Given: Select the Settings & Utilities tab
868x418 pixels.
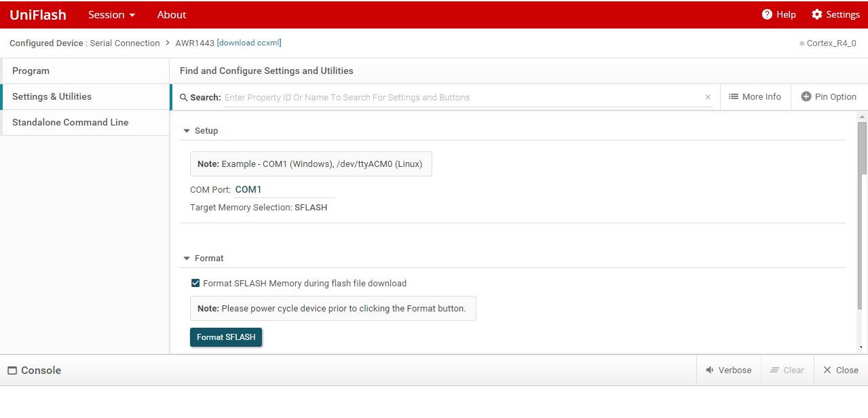Looking at the screenshot, I should point(85,96).
